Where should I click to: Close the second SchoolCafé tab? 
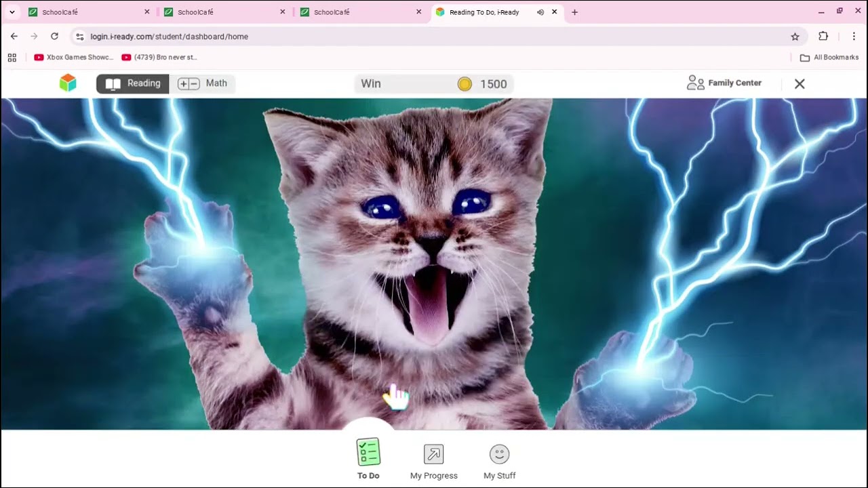[x=282, y=12]
